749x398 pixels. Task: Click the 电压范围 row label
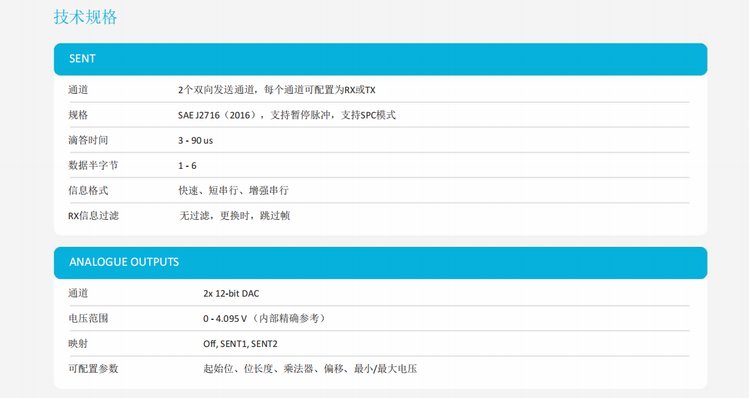coord(88,318)
